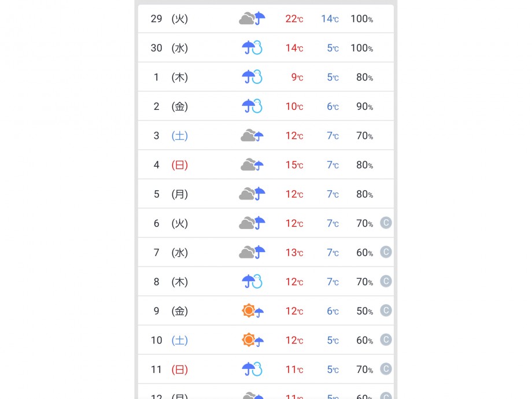Select the 5 (月) date label
Image resolution: width=532 pixels, height=399 pixels.
pyautogui.click(x=170, y=194)
